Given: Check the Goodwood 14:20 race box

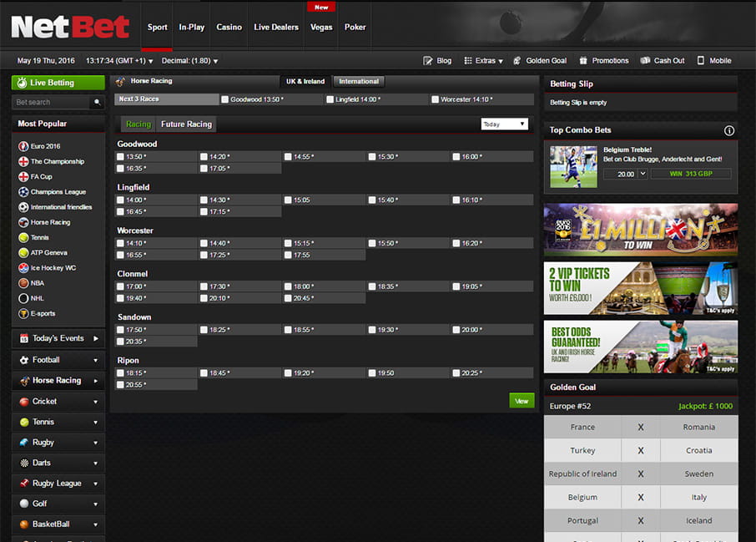Looking at the screenshot, I should (204, 157).
